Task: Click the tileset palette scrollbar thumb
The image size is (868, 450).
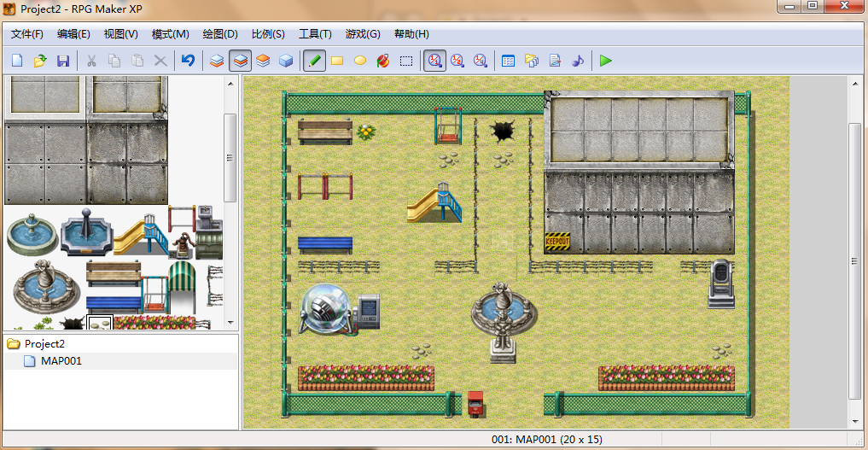Action: (230, 158)
